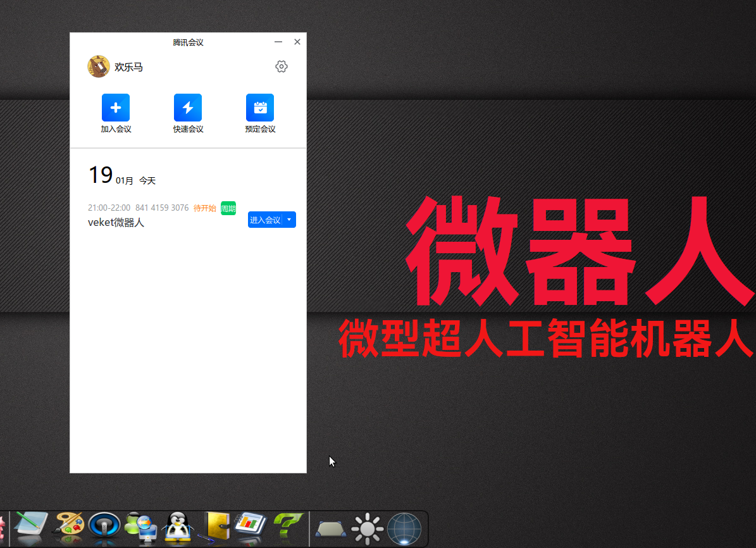Click the orange 待开始 status label

pyautogui.click(x=204, y=208)
